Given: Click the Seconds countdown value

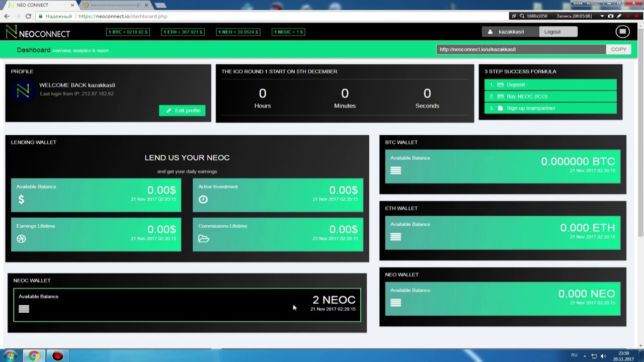Looking at the screenshot, I should click(427, 94).
